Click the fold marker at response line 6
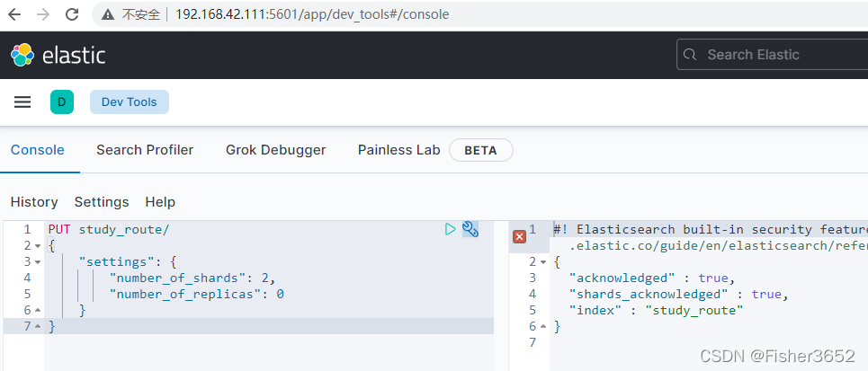Viewport: 868px width, 371px height. pyautogui.click(x=543, y=327)
